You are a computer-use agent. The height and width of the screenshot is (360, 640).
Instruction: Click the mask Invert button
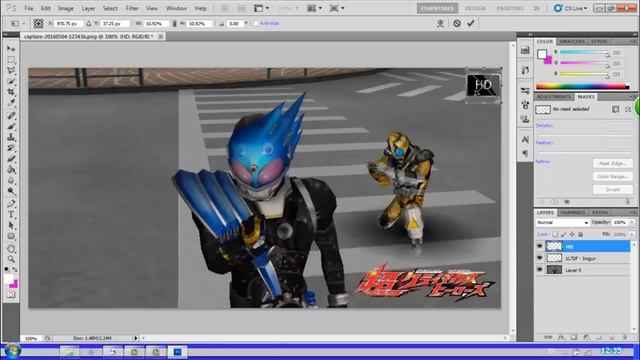click(x=613, y=189)
